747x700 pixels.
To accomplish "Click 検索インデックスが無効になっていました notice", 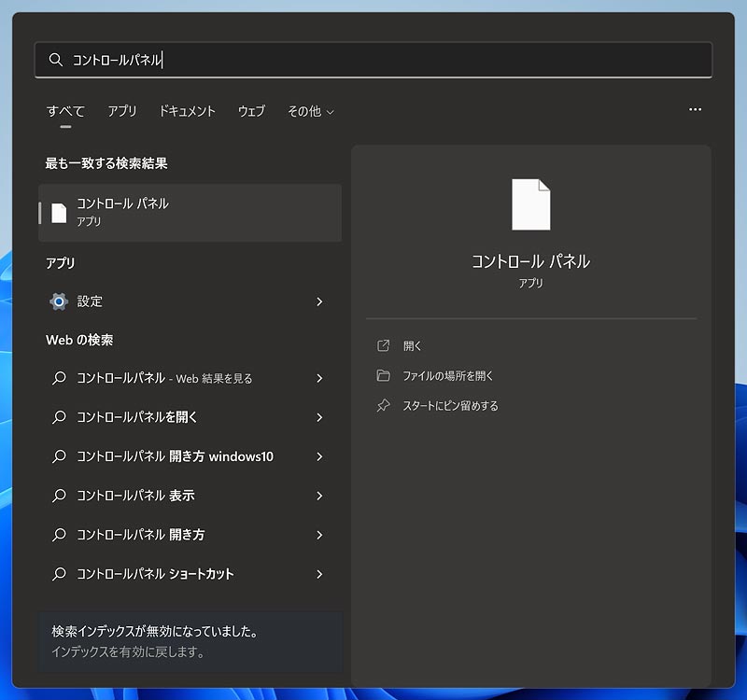I will [155, 631].
